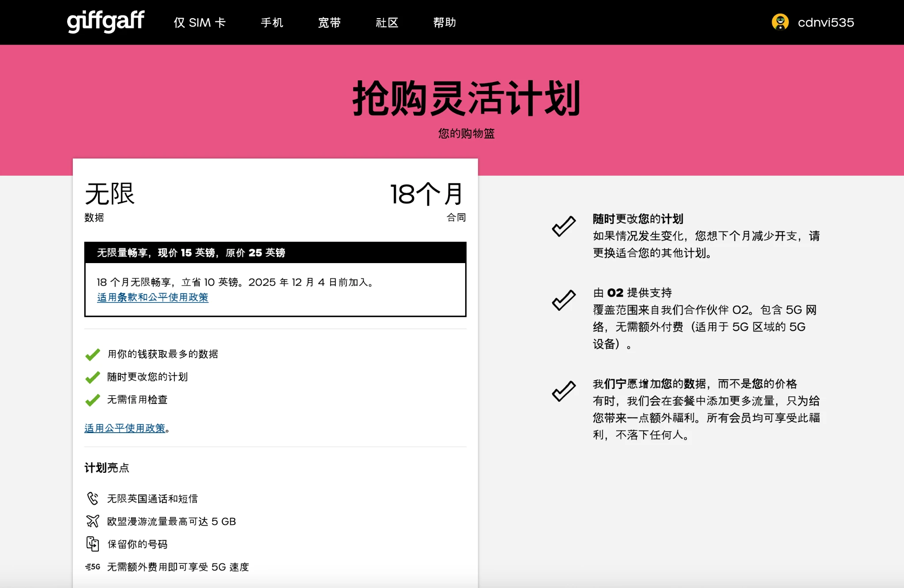Click the giffgaff logo
The width and height of the screenshot is (904, 588).
tap(105, 21)
